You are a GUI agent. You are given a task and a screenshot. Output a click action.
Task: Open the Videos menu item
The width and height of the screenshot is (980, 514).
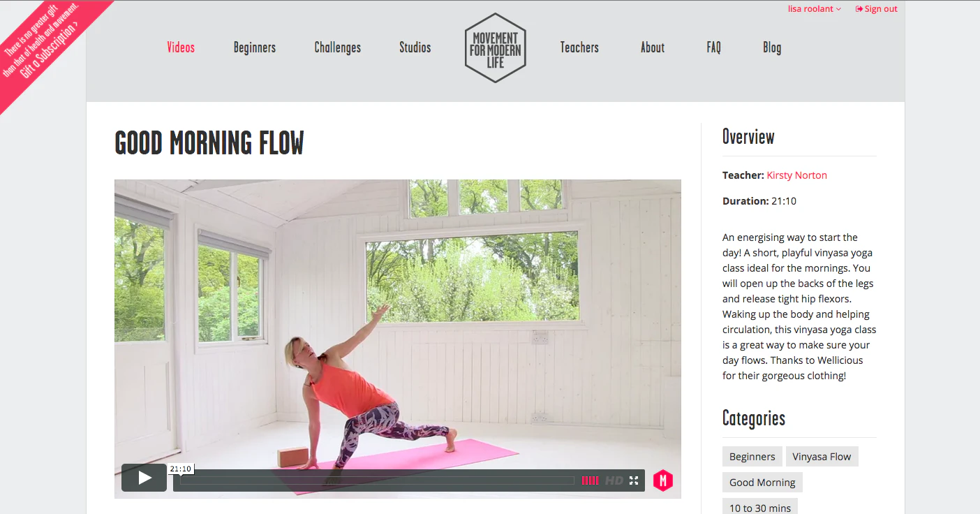click(x=181, y=47)
